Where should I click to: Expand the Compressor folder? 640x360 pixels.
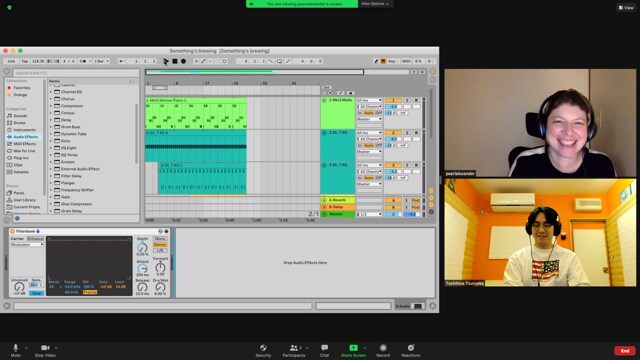click(51, 106)
